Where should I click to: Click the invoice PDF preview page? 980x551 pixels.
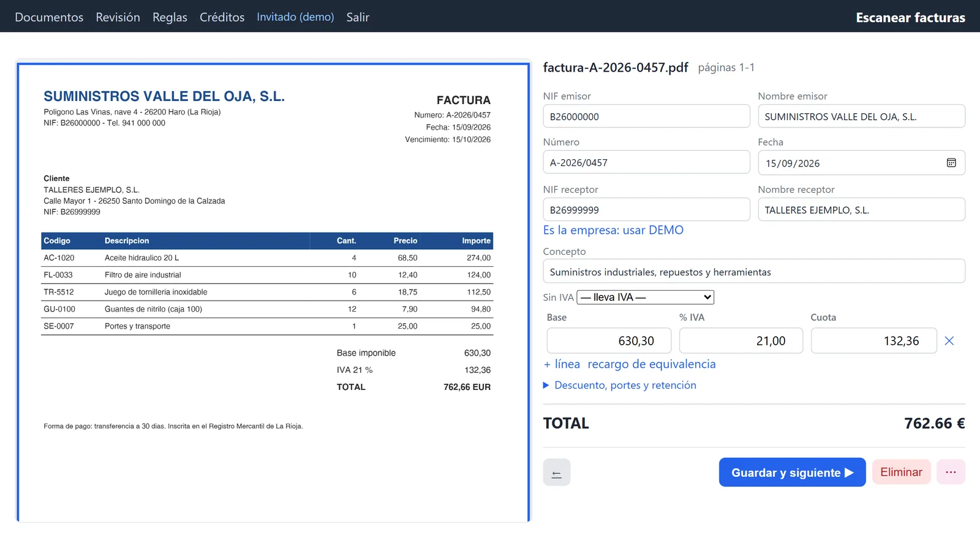[x=273, y=292]
